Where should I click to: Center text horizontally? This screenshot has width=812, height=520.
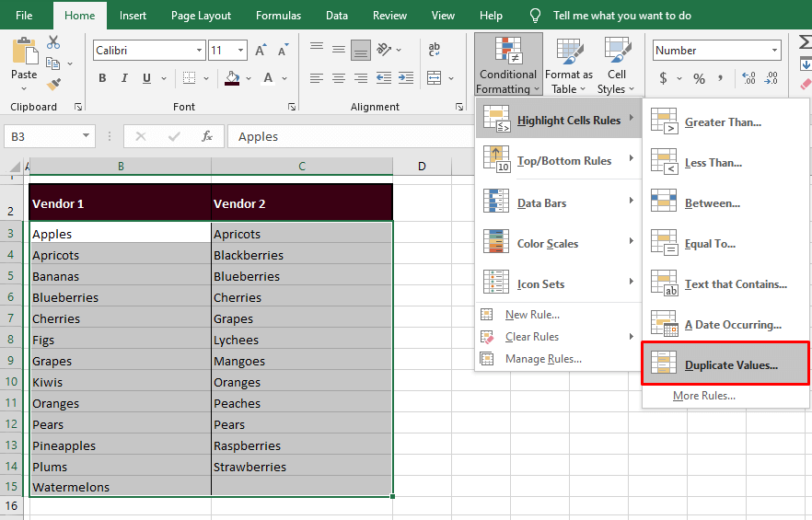(339, 78)
